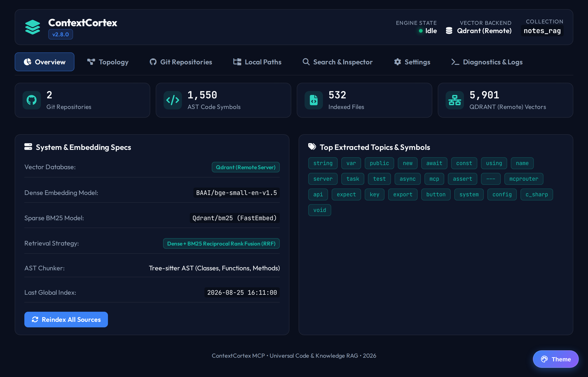Click the 'config' topic tag
The image size is (588, 377).
[502, 195]
